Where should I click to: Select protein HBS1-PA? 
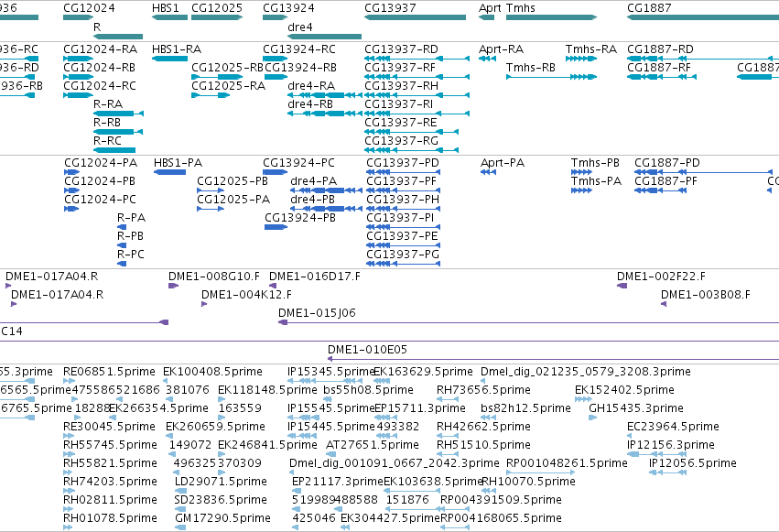pos(170,172)
